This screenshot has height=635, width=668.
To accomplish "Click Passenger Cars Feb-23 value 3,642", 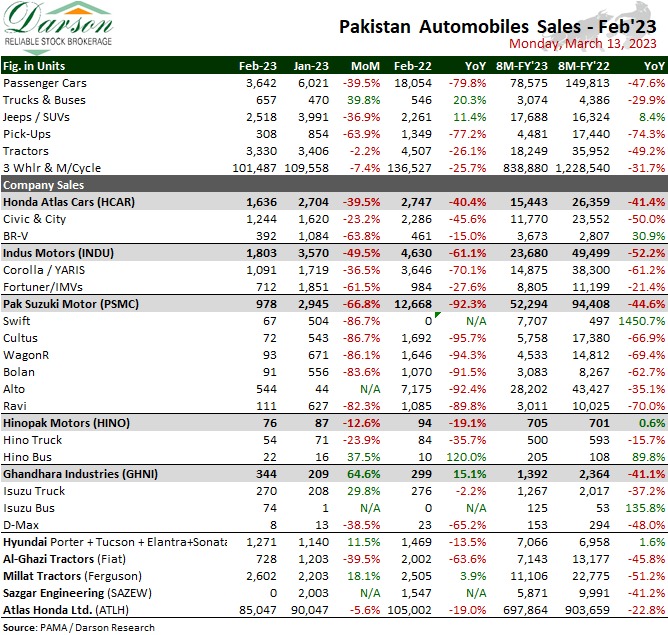I will click(x=261, y=83).
